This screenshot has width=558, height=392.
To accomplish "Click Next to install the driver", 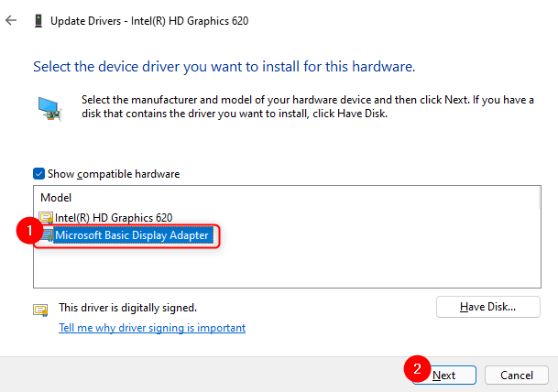I will (443, 375).
